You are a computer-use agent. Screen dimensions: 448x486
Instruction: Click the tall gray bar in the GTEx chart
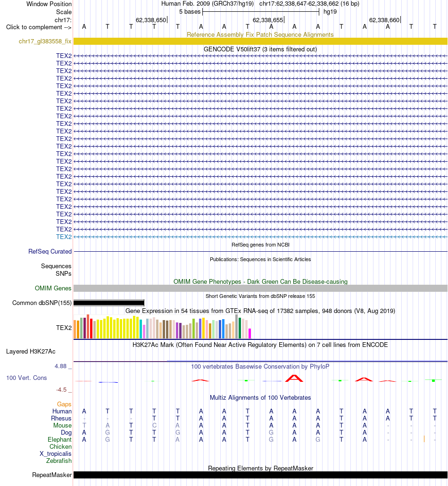[x=237, y=326]
